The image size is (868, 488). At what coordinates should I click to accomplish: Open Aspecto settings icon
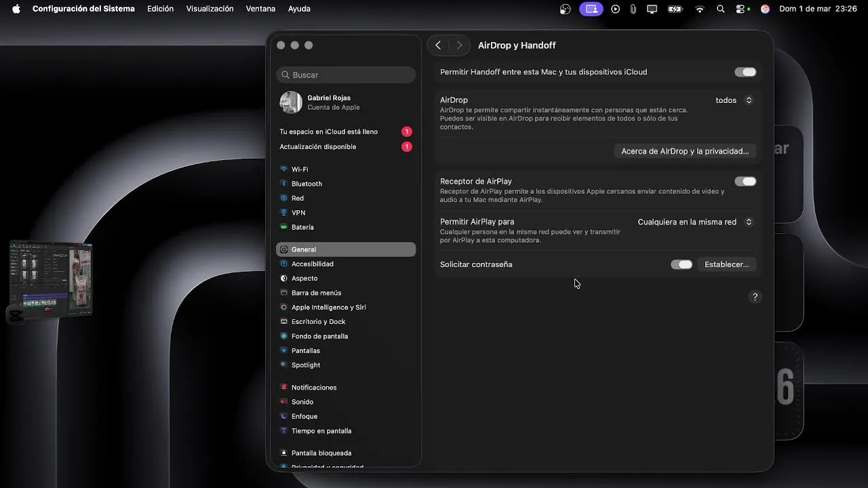tap(283, 279)
